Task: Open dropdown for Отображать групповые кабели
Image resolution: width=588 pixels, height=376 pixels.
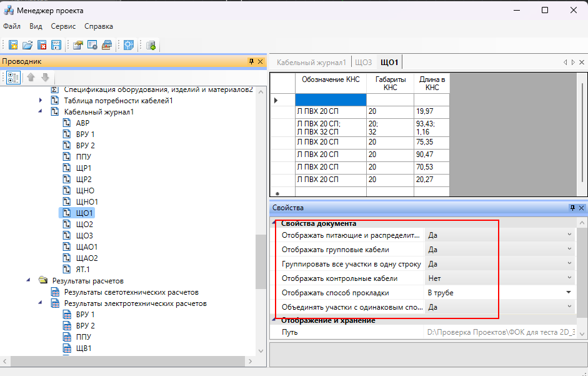Action: tap(569, 249)
